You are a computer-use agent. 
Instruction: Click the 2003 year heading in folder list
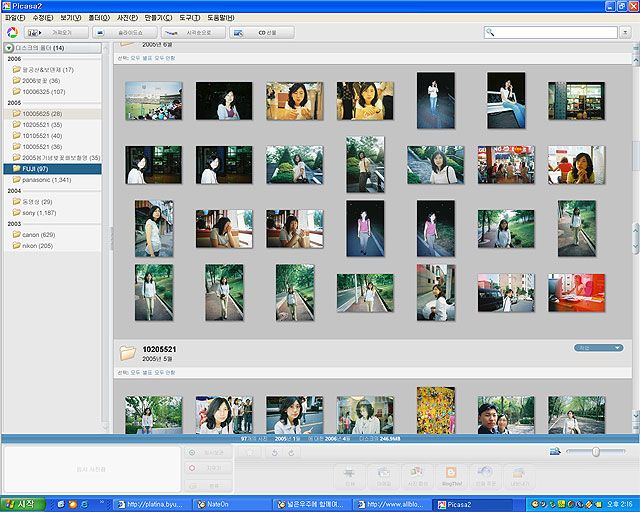[14, 224]
